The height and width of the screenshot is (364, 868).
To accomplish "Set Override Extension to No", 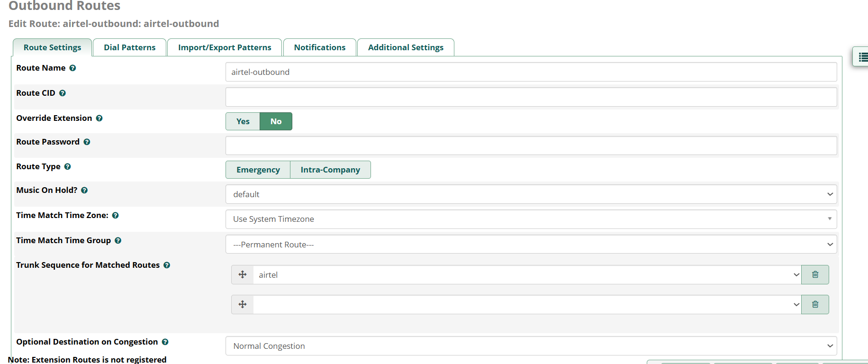I will pyautogui.click(x=276, y=121).
